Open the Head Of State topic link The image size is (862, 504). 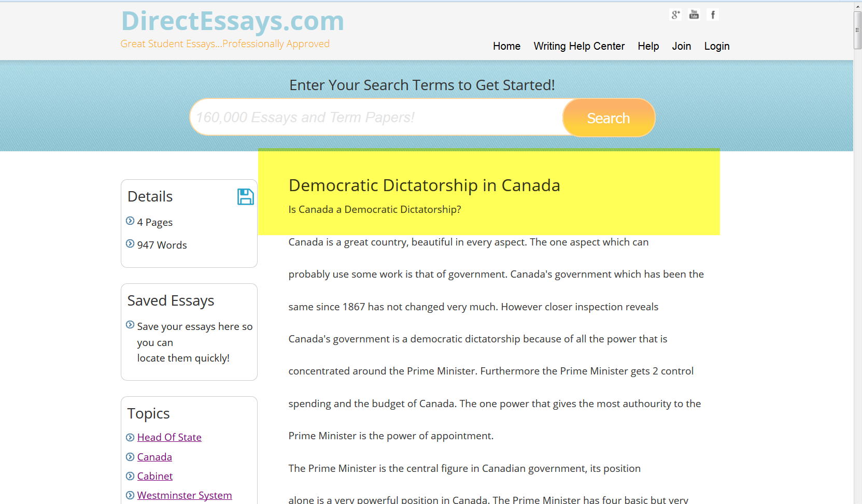(169, 437)
